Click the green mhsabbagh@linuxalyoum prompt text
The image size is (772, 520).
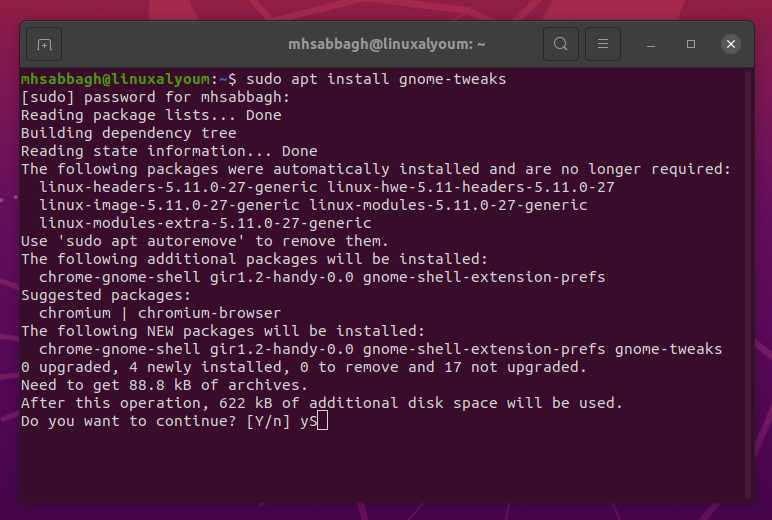click(120, 78)
